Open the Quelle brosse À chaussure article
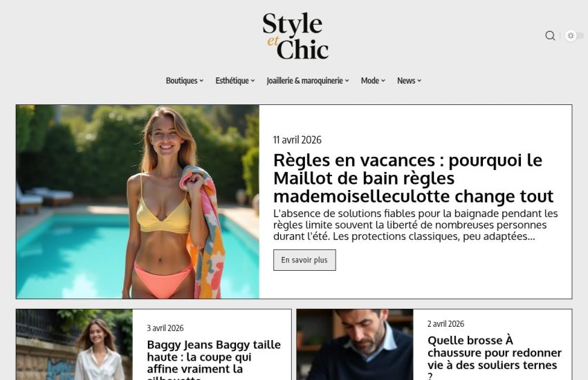 pyautogui.click(x=495, y=359)
